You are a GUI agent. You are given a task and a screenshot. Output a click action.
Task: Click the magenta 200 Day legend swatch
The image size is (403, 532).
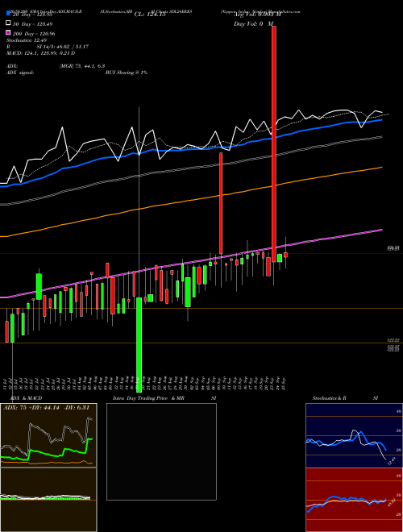pyautogui.click(x=8, y=32)
